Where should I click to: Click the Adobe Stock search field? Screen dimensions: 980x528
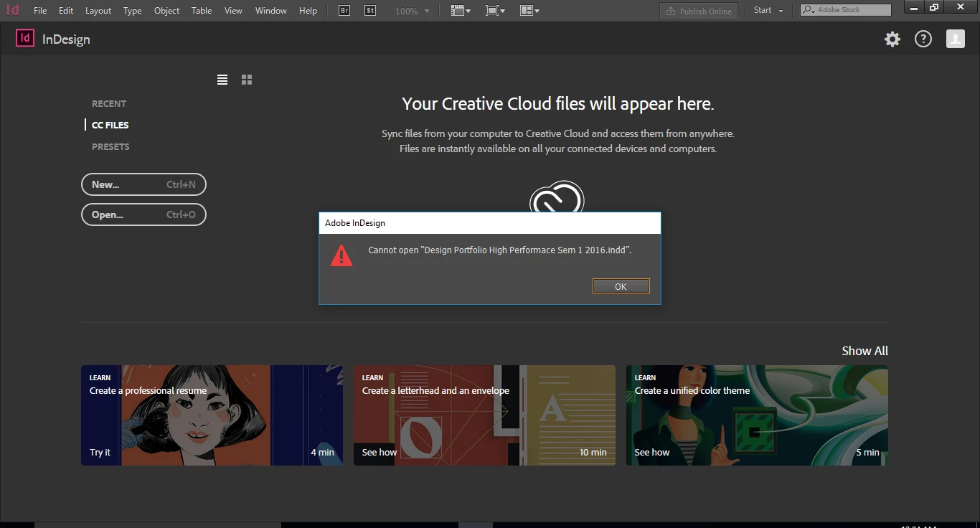pyautogui.click(x=846, y=10)
